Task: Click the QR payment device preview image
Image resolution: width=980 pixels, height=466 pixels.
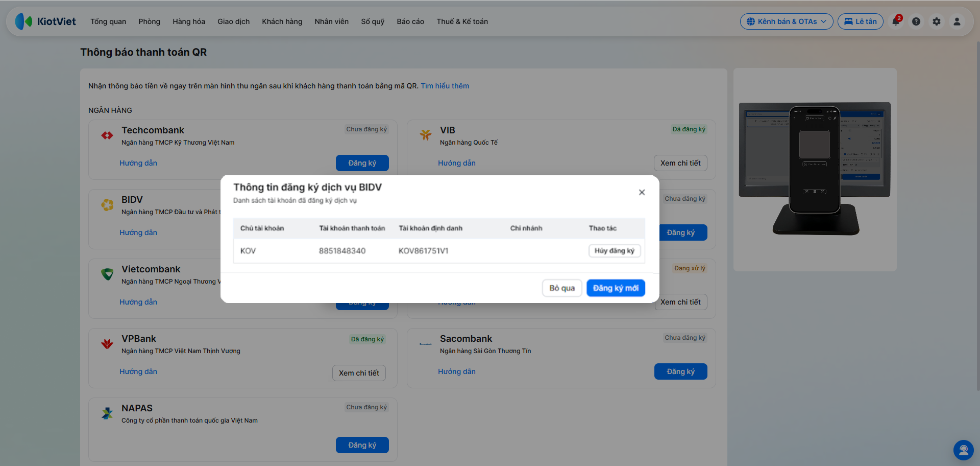Action: click(x=815, y=169)
